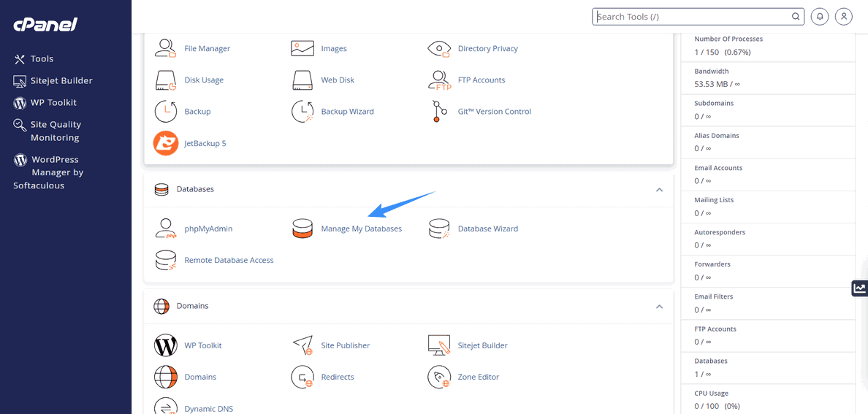Select Site Quality Monitoring in sidebar
The height and width of the screenshot is (414, 868).
point(47,131)
